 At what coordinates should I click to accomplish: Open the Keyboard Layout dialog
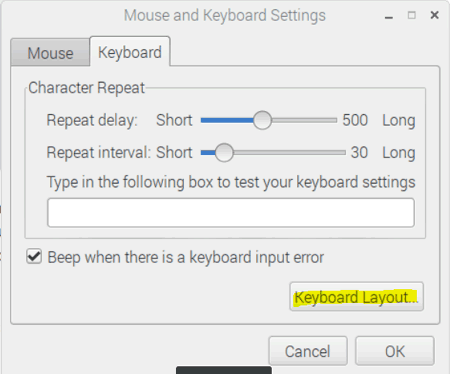pyautogui.click(x=356, y=297)
